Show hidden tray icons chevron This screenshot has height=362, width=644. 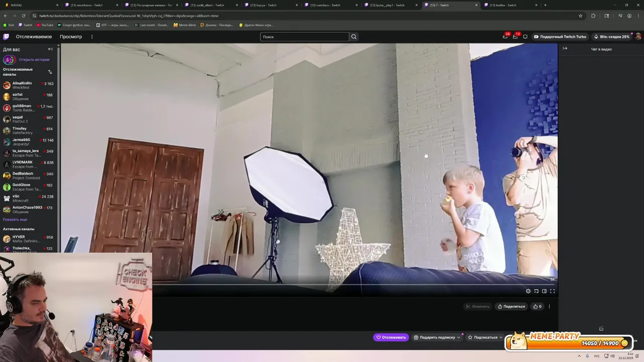coord(579,356)
